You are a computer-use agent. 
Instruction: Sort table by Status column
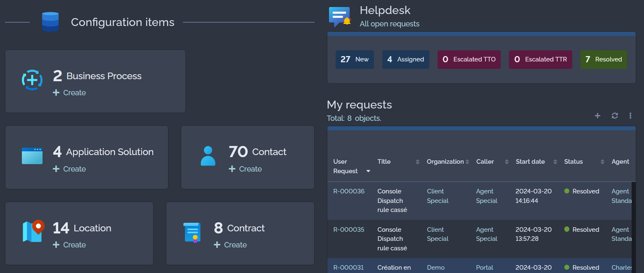602,162
